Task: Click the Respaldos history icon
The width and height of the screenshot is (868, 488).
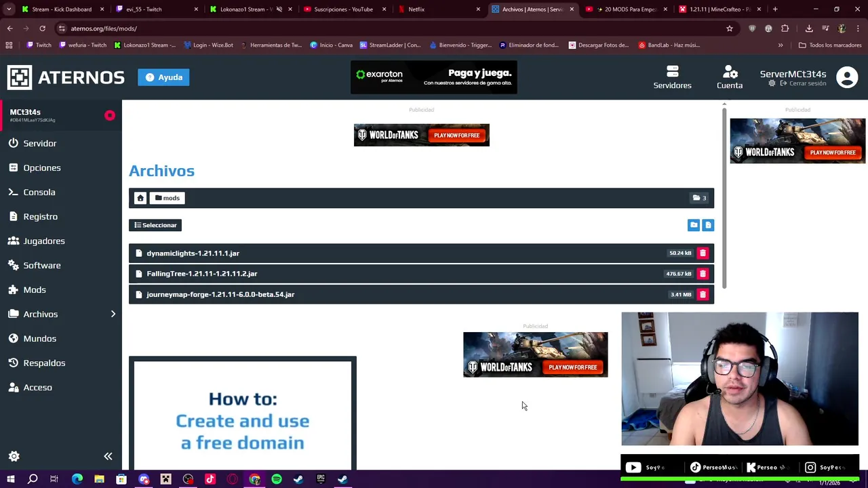Action: point(13,363)
